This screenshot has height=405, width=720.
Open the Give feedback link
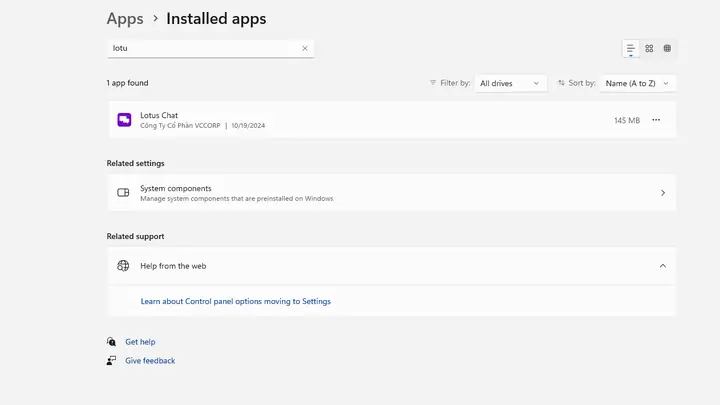(150, 360)
